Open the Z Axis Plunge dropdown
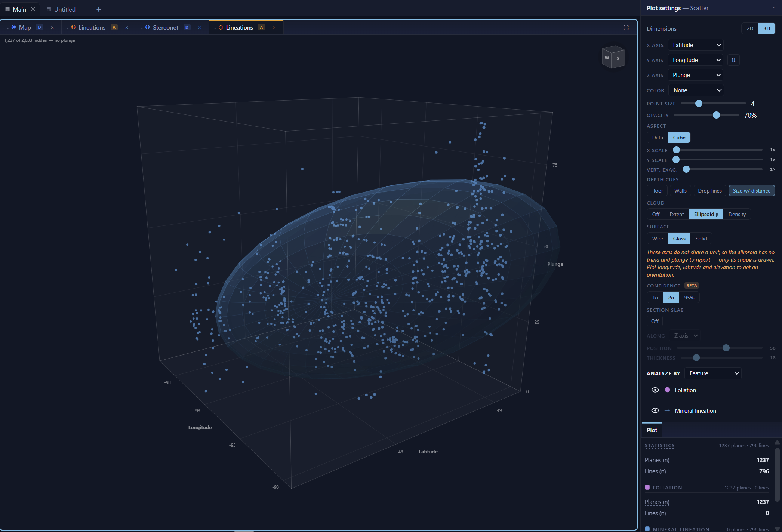Viewport: 782px width, 532px height. pyautogui.click(x=696, y=75)
